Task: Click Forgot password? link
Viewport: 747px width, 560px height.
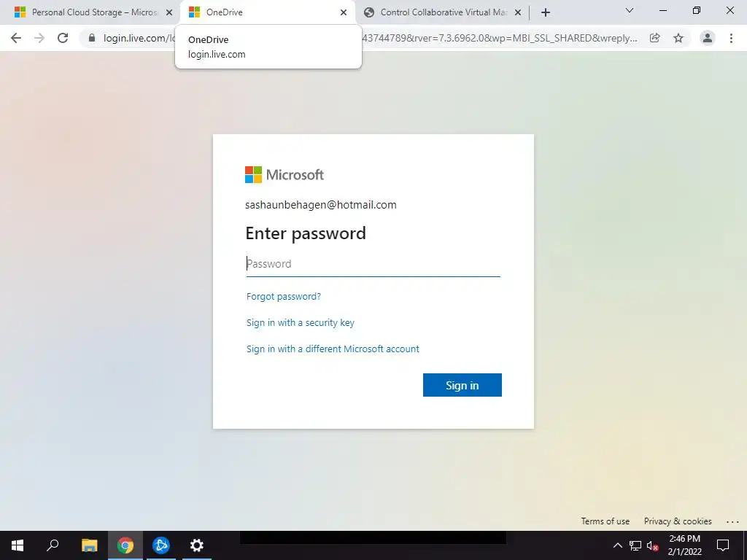Action: [x=284, y=296]
